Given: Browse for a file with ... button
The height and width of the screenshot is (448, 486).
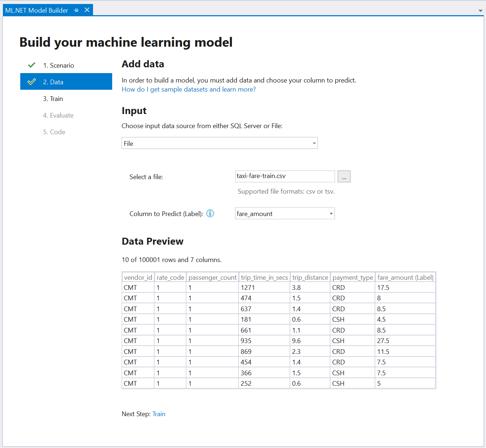Looking at the screenshot, I should pos(344,176).
